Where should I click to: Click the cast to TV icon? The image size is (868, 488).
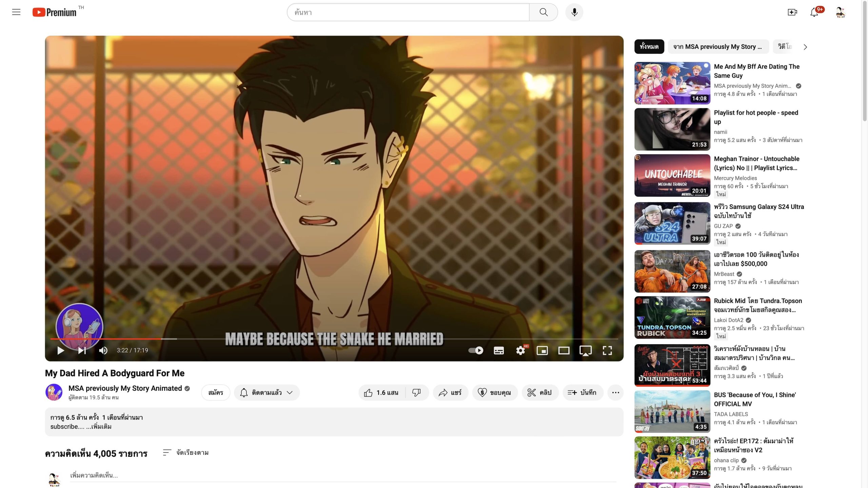pos(586,350)
